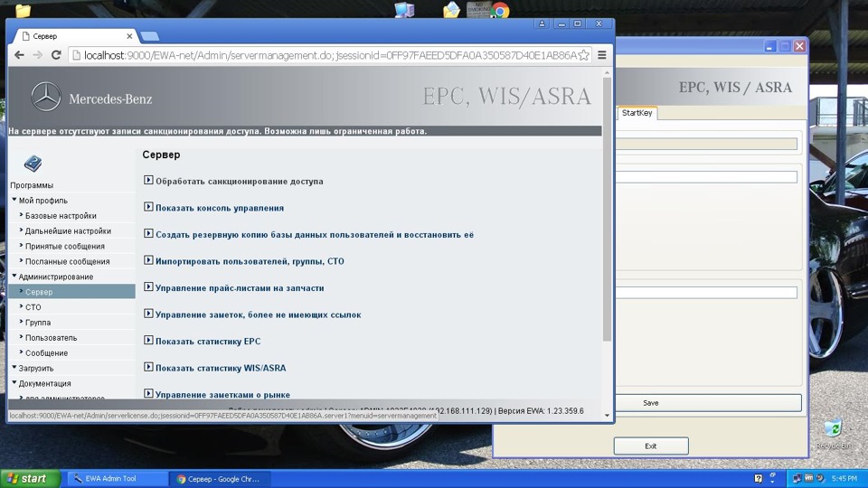Click the page icon in address bar
The width and height of the screenshot is (868, 488).
point(76,55)
